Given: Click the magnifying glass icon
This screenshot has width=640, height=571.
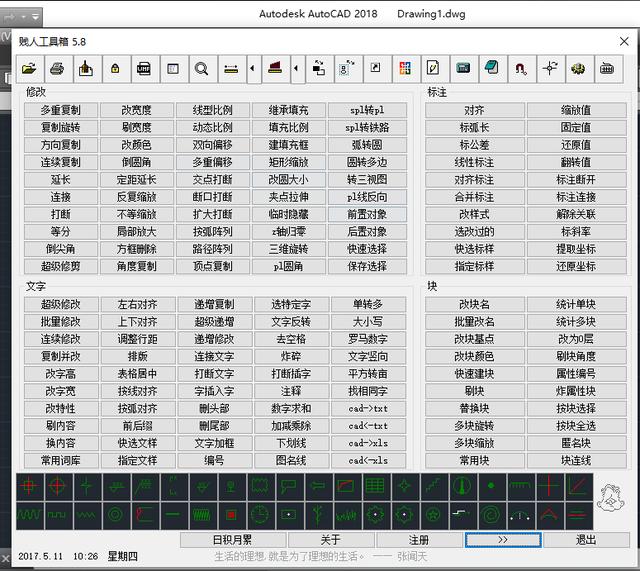Looking at the screenshot, I should (201, 69).
